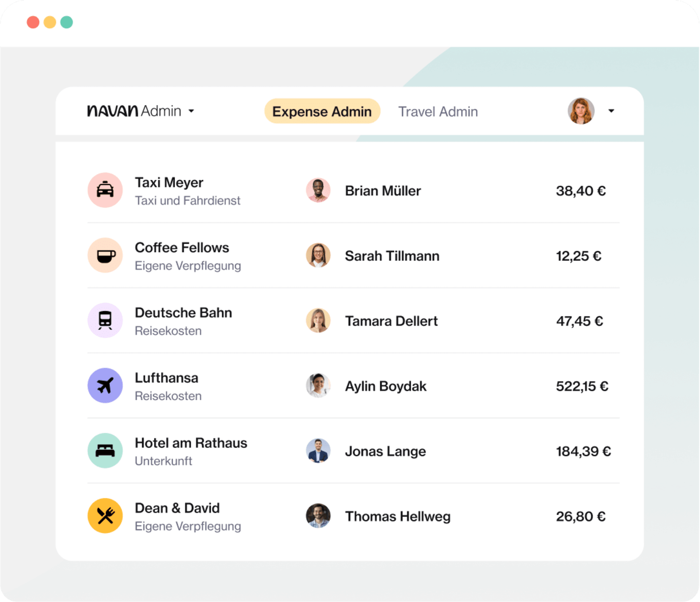Viewport: 700px width, 602px height.
Task: Open Aylin Boydak's profile picture
Action: click(x=318, y=386)
